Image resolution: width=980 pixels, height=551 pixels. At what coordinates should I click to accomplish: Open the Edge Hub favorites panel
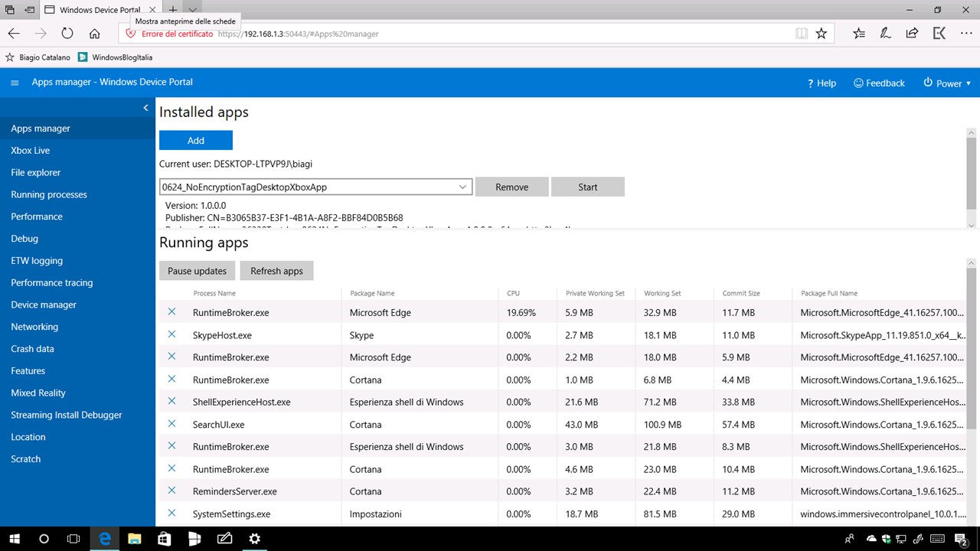(859, 34)
